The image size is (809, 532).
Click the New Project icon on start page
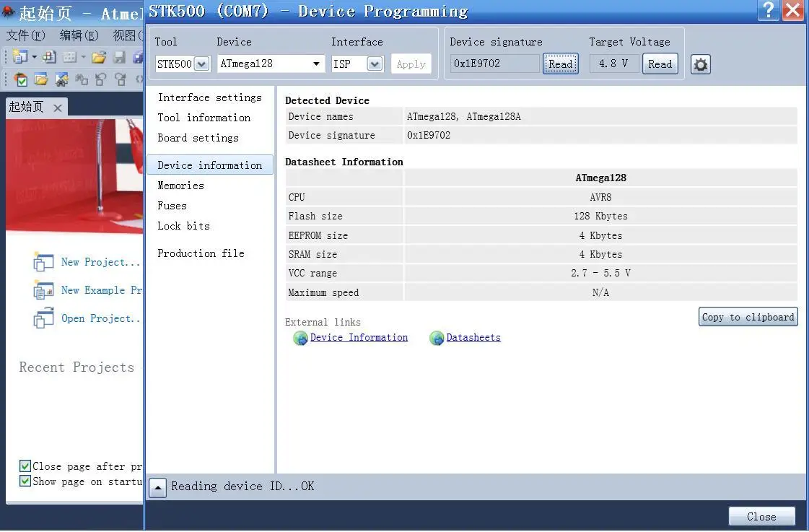tap(43, 262)
